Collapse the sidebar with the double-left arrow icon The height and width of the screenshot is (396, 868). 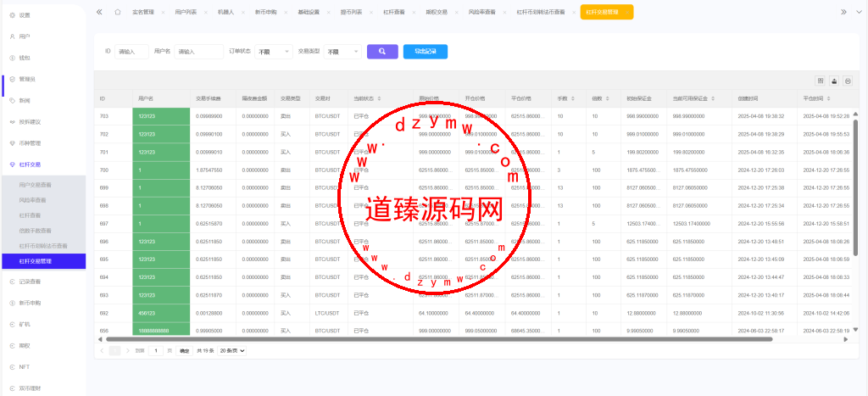point(99,12)
